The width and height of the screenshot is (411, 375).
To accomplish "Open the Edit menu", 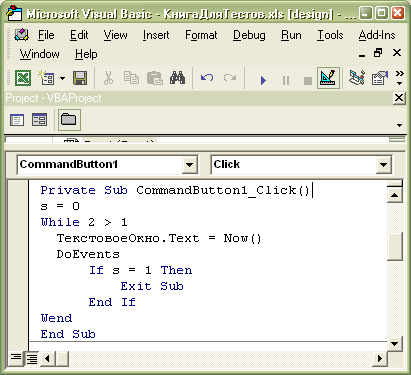I will pyautogui.click(x=79, y=35).
